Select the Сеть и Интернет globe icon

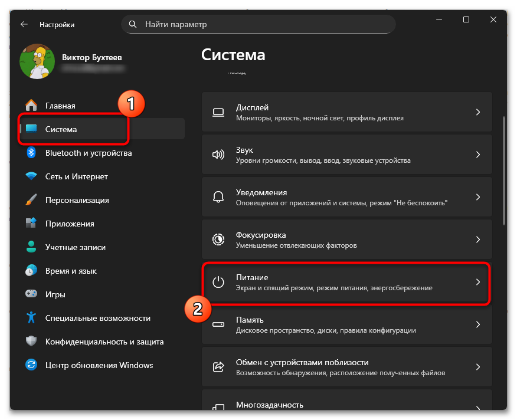click(30, 176)
